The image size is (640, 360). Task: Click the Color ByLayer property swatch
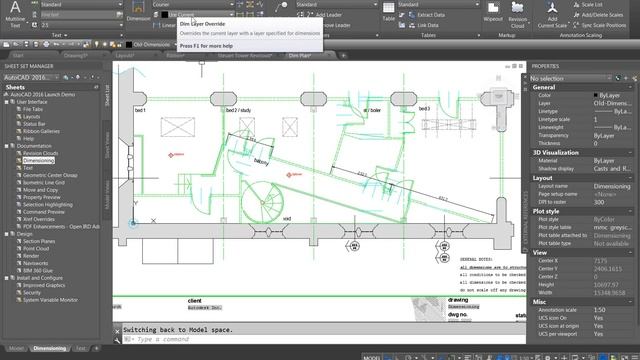(x=596, y=95)
